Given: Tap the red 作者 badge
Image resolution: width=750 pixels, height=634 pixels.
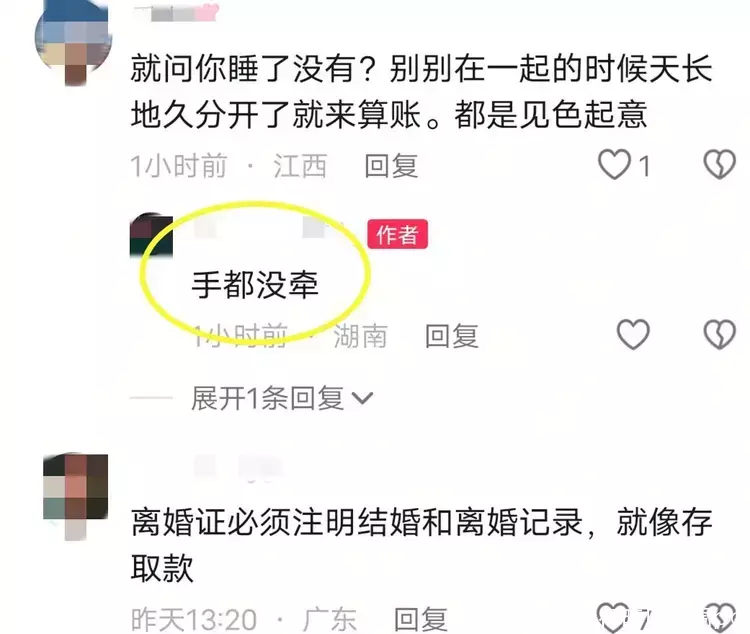Looking at the screenshot, I should tap(397, 234).
